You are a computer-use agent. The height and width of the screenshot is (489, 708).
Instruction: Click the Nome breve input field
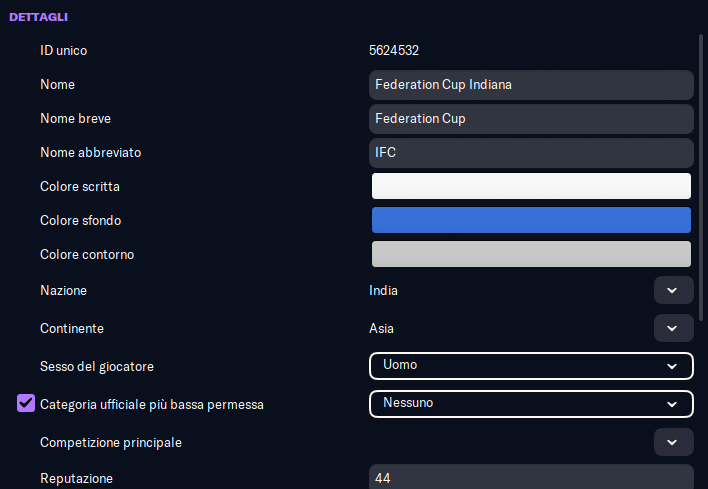pyautogui.click(x=530, y=119)
